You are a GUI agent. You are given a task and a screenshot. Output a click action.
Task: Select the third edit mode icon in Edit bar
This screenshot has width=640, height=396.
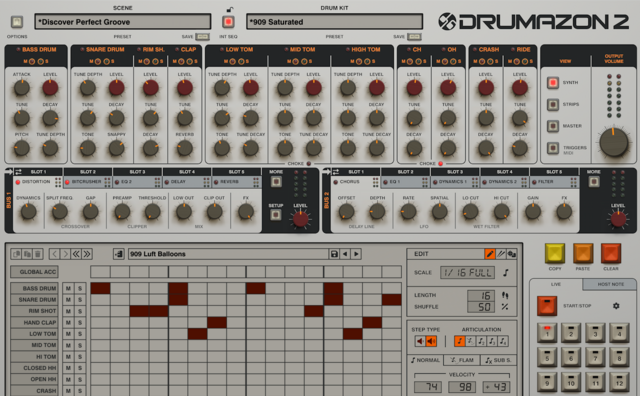coord(511,254)
